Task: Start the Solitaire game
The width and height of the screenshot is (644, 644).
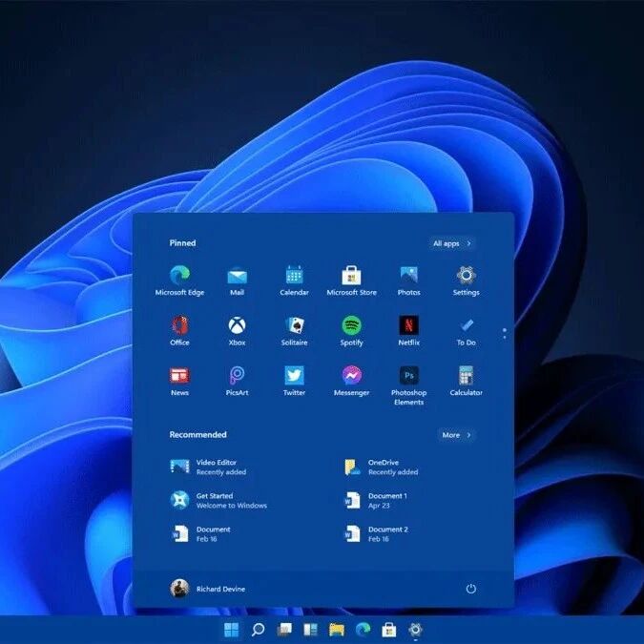Action: [294, 331]
